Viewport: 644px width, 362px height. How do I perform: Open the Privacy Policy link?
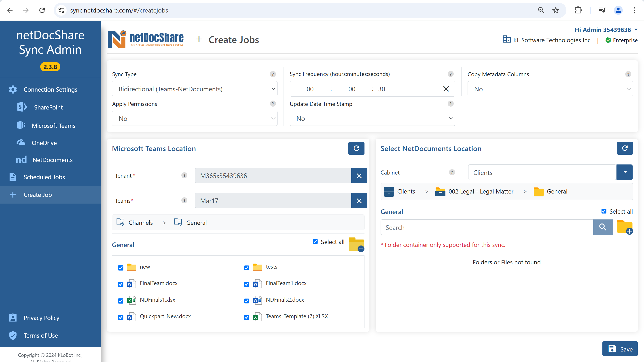[41, 318]
